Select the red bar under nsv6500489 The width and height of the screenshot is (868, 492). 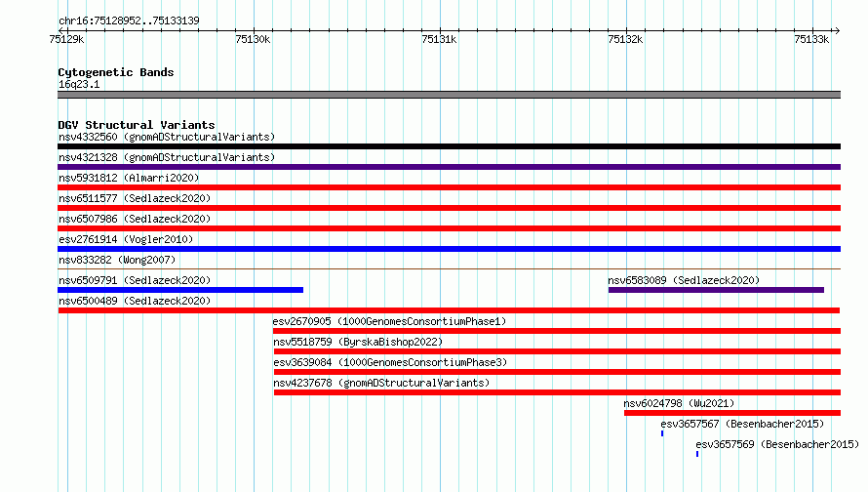click(449, 310)
